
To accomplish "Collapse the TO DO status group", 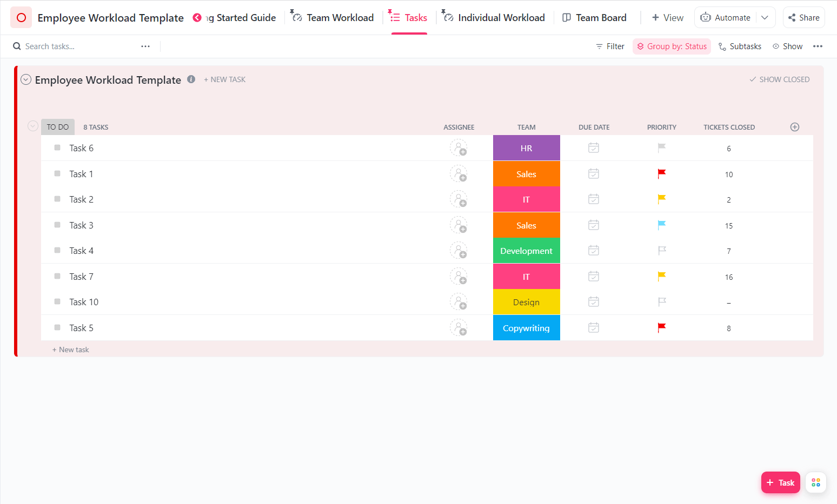I will (x=33, y=126).
